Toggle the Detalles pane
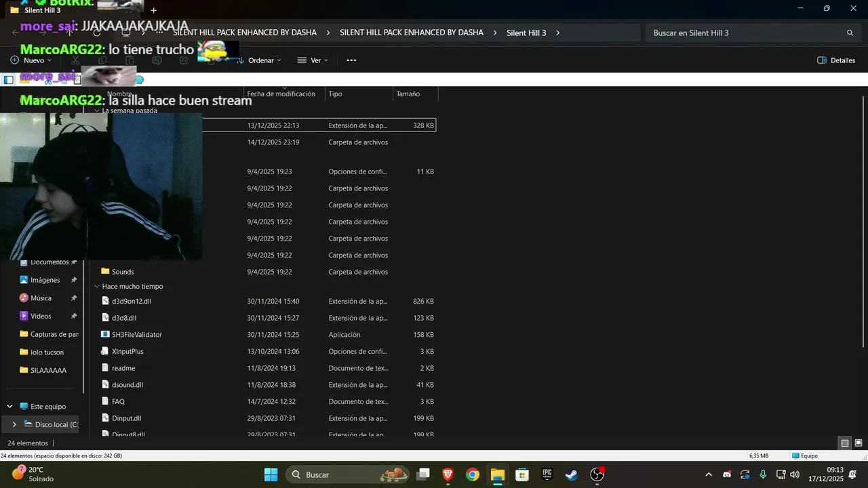Image resolution: width=868 pixels, height=488 pixels. pyautogui.click(x=836, y=60)
